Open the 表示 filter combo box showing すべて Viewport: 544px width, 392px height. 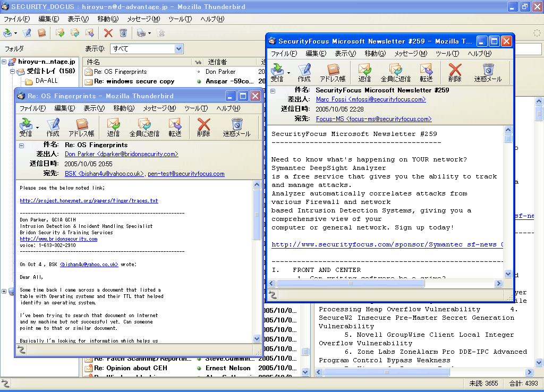(147, 49)
